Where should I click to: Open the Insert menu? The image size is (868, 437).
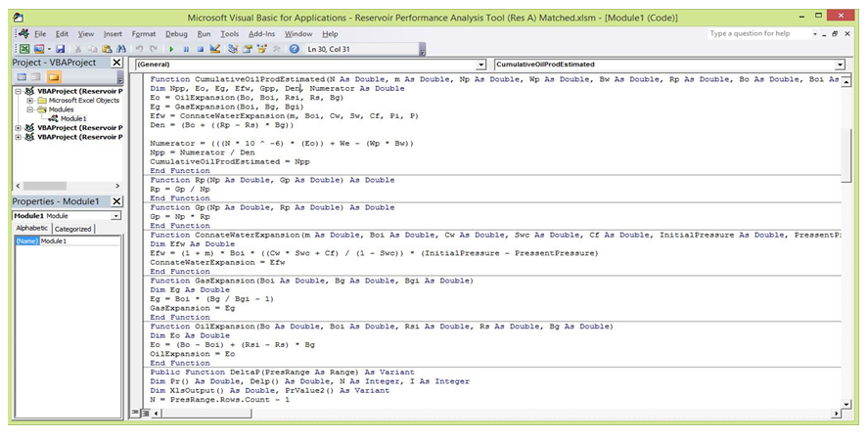point(113,34)
